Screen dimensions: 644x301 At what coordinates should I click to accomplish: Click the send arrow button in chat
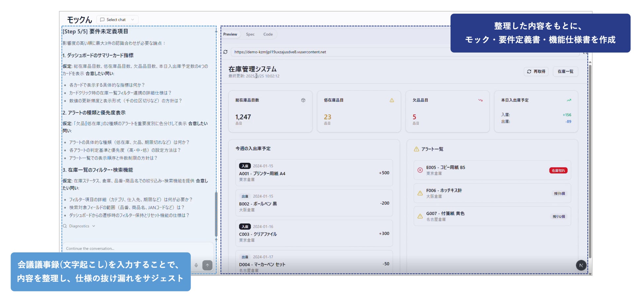tap(207, 265)
